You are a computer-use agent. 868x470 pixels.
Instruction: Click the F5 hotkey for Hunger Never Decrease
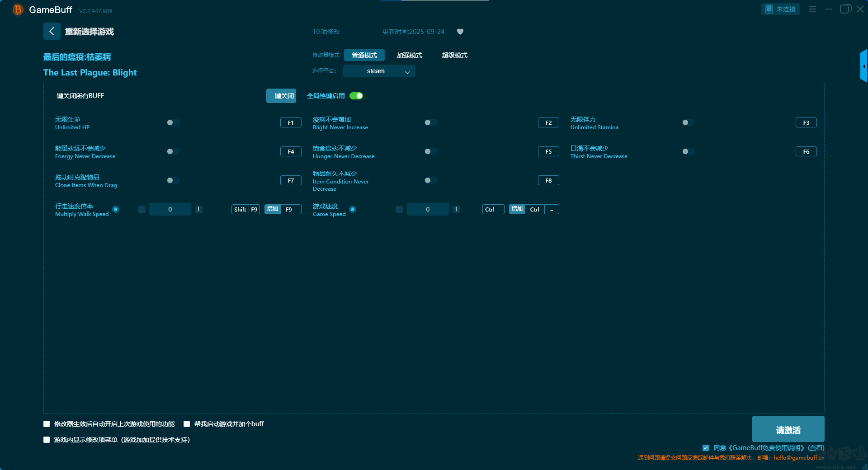pos(548,151)
